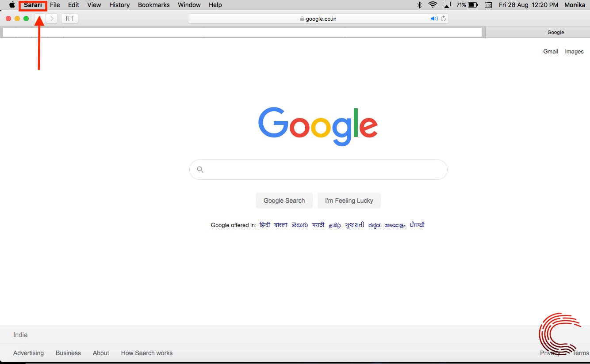Viewport: 590px width, 364px height.
Task: Open the File menu
Action: click(55, 5)
